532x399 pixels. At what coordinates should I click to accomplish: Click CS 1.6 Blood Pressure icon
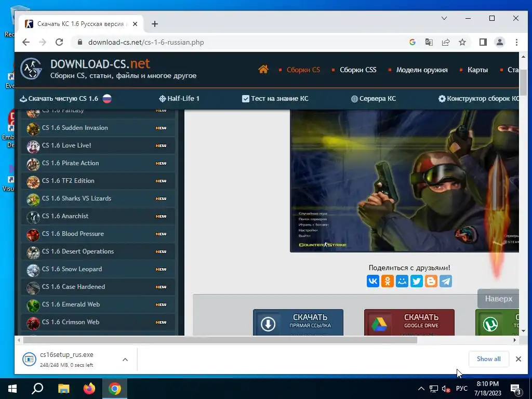point(33,234)
